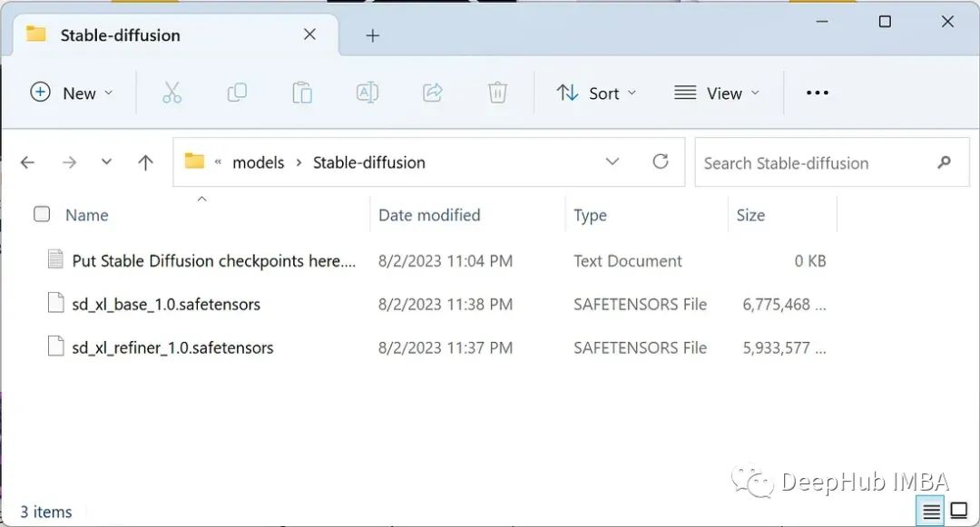Add a new tab with plus button
Screen dimensions: 980x527
click(373, 35)
